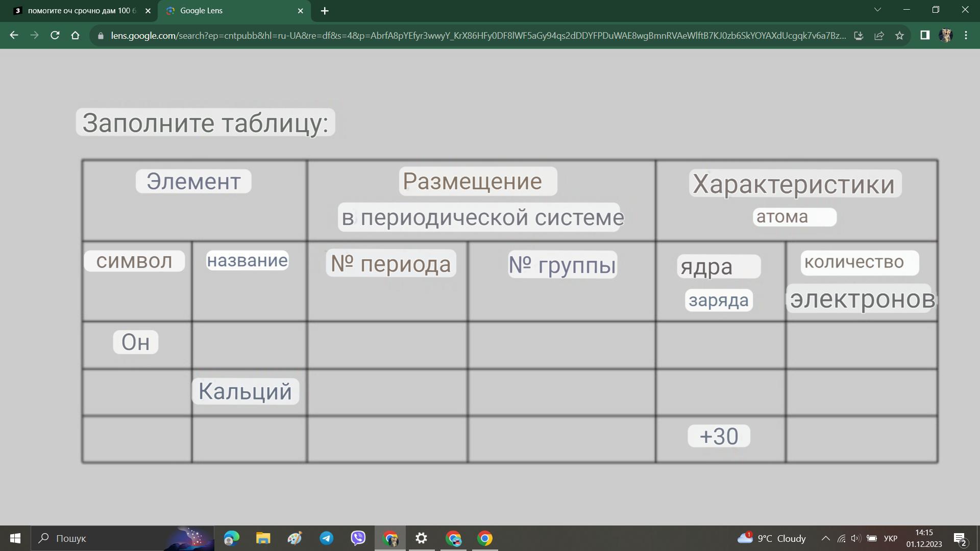Select the '+30' text in table

(719, 436)
